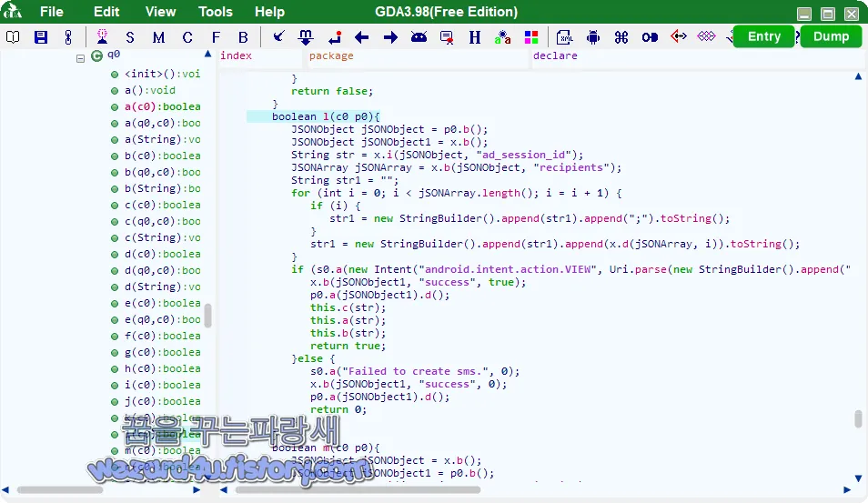Select e(c0):boolean method in tree
The height and width of the screenshot is (503, 868).
(x=162, y=303)
